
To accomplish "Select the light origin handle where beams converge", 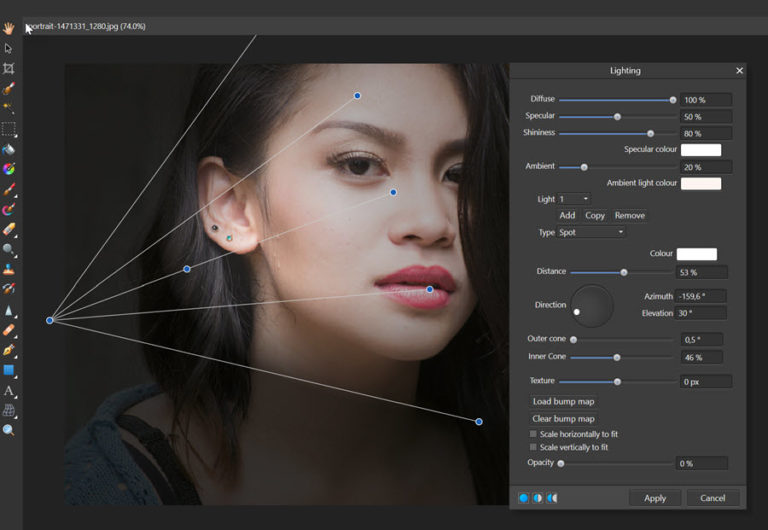I will 49,320.
